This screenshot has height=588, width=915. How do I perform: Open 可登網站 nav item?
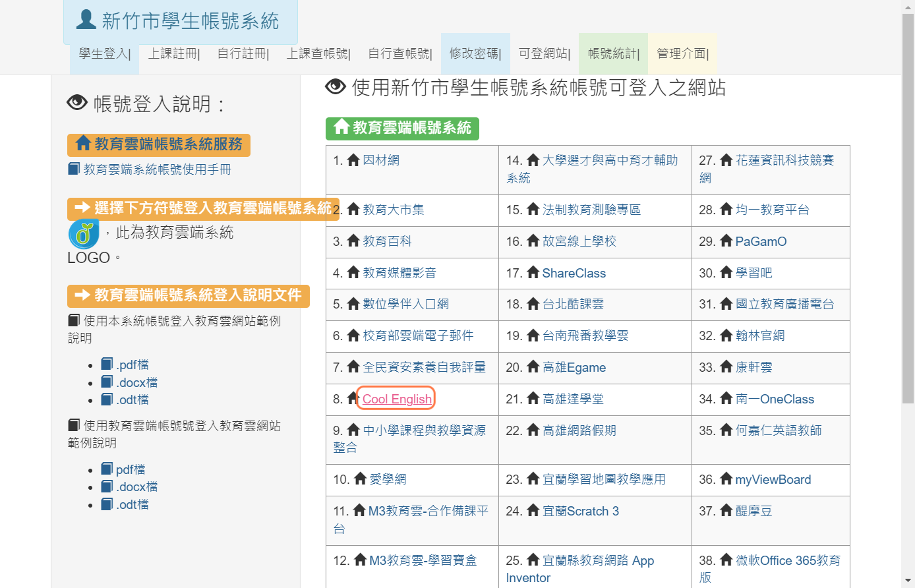coord(545,53)
